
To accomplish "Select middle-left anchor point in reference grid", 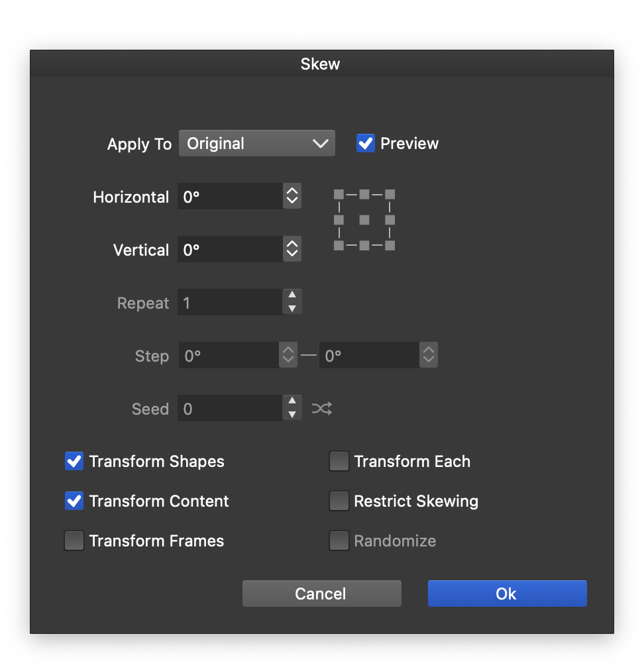I will 339,220.
